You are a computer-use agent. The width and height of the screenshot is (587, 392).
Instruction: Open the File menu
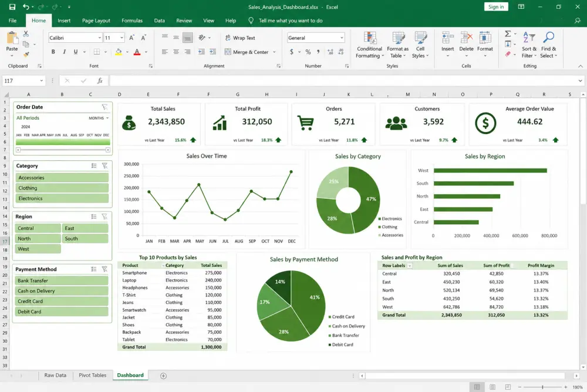pos(12,21)
